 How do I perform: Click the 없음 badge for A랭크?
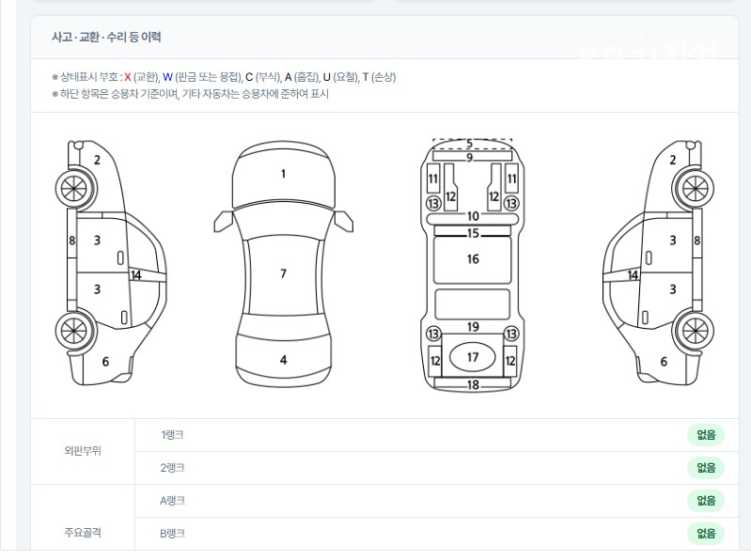click(x=706, y=501)
